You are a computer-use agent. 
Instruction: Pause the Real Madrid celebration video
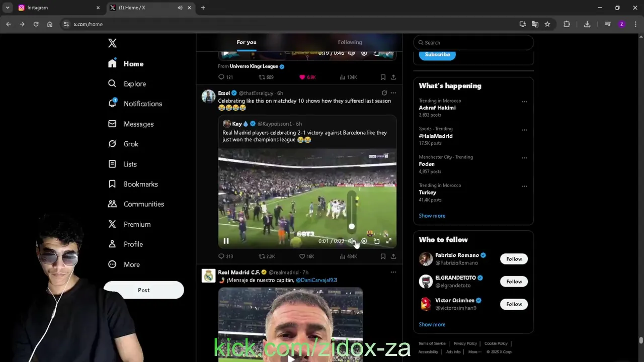click(226, 241)
